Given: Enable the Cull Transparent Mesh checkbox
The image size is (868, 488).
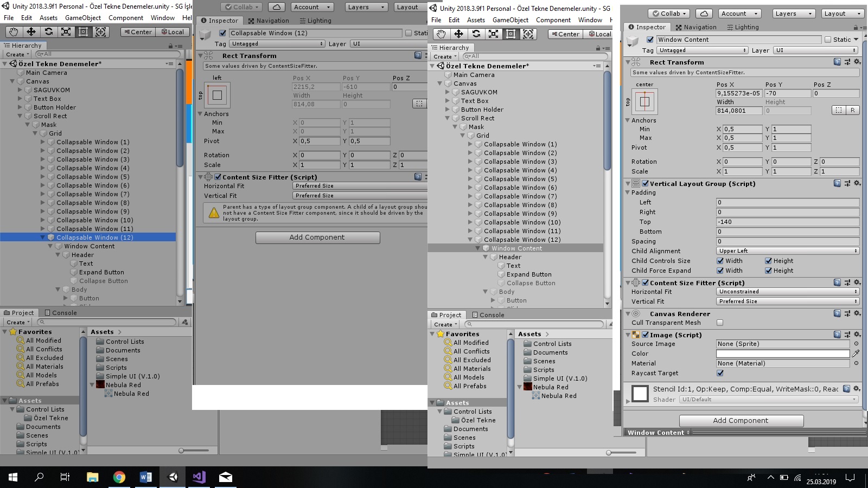Looking at the screenshot, I should (x=720, y=323).
